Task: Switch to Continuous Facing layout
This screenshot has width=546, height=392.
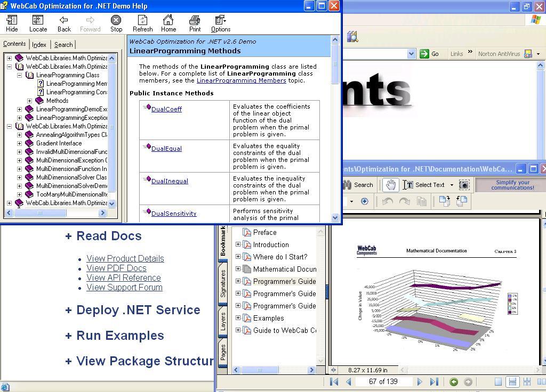Action: tap(527, 381)
